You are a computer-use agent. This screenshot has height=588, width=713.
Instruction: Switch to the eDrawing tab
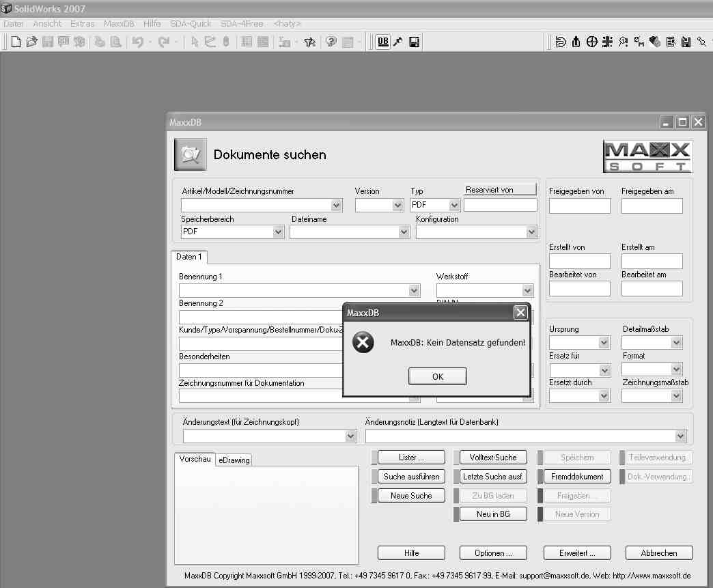234,460
